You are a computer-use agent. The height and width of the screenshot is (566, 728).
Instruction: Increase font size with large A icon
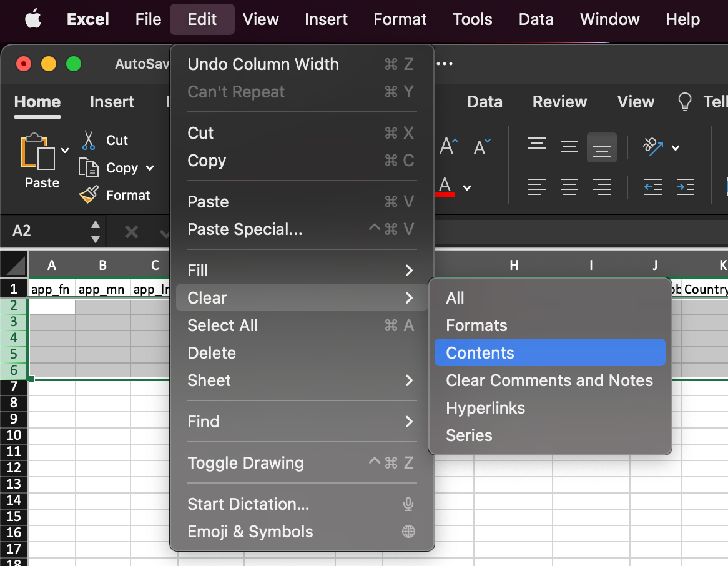click(x=448, y=146)
